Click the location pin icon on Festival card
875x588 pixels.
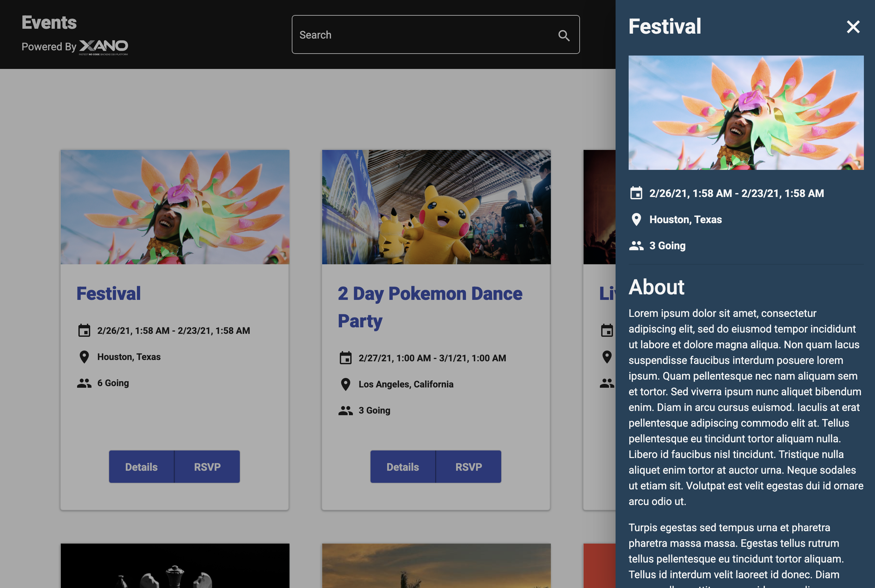pos(84,357)
